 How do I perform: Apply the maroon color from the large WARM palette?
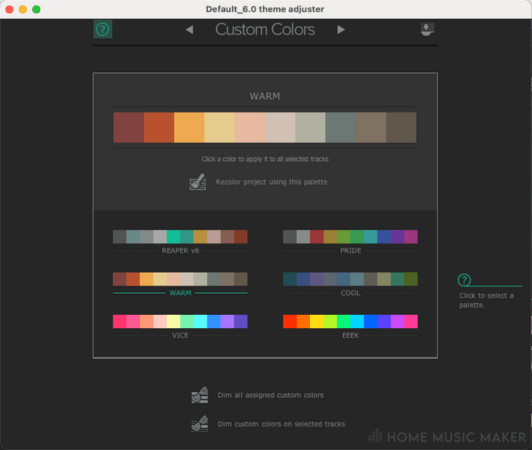[x=129, y=127]
